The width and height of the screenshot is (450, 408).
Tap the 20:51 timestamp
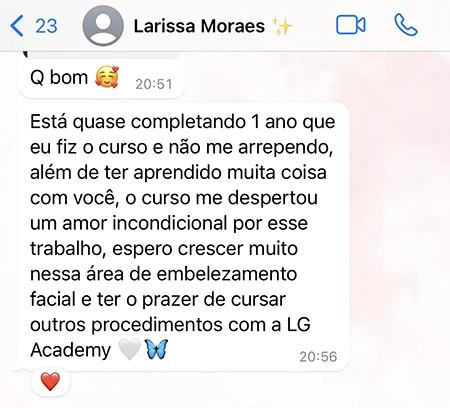[154, 84]
